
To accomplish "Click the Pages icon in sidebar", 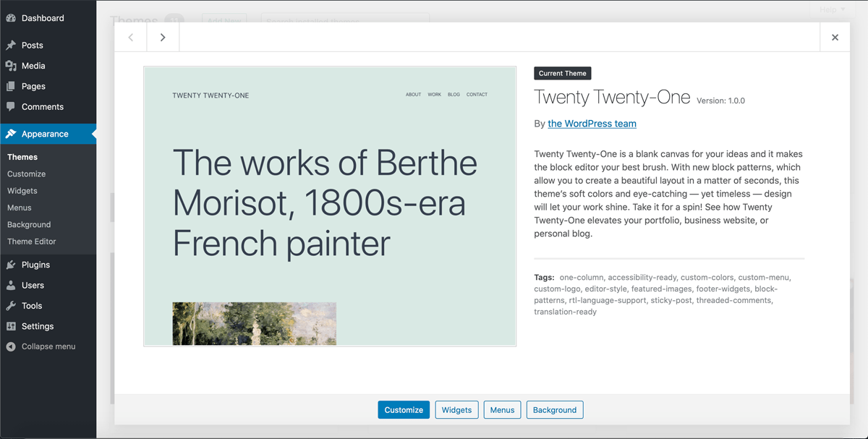I will (x=11, y=86).
